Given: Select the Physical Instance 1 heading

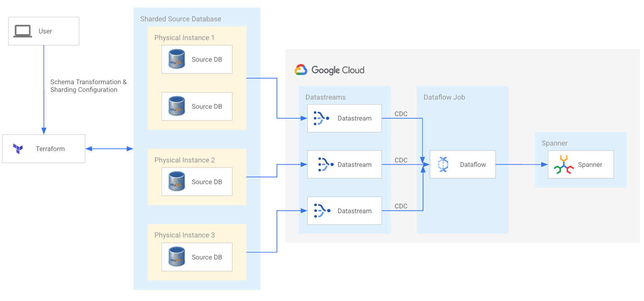Looking at the screenshot, I should click(184, 38).
